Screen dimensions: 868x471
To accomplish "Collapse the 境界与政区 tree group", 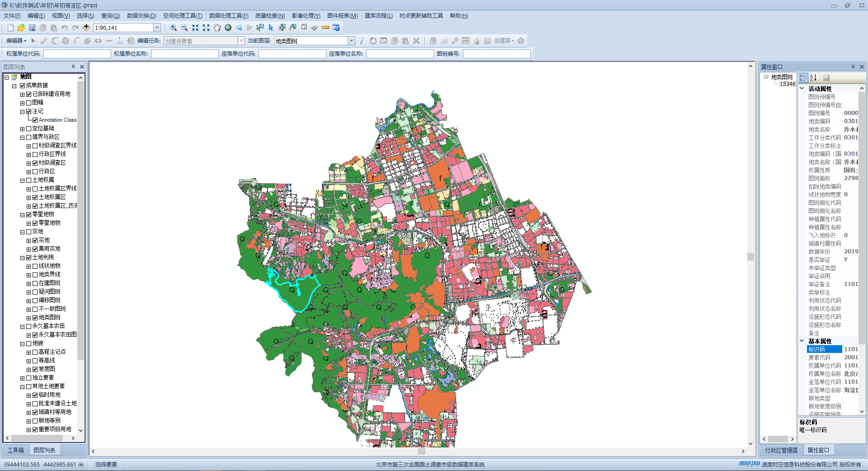I will click(x=22, y=138).
